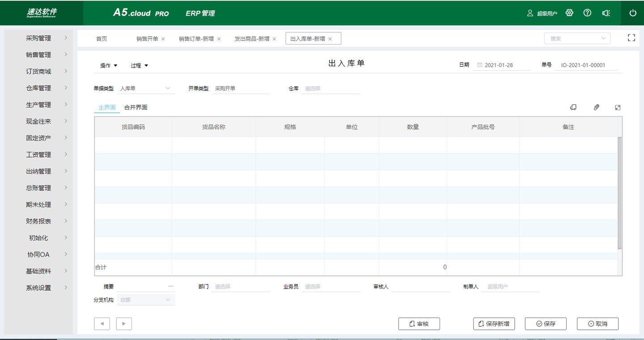The width and height of the screenshot is (644, 340).
Task: Expand 仓库管理 sidebar menu
Action: coord(38,88)
